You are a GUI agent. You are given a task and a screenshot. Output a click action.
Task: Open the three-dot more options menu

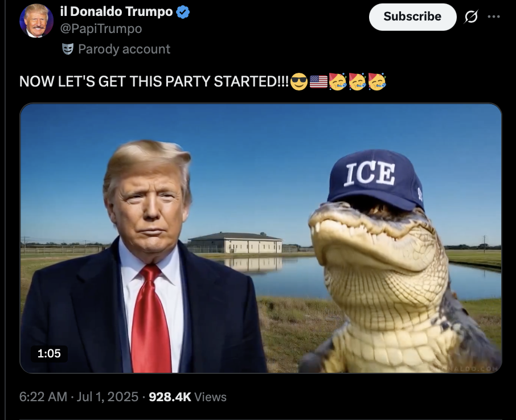click(x=494, y=17)
